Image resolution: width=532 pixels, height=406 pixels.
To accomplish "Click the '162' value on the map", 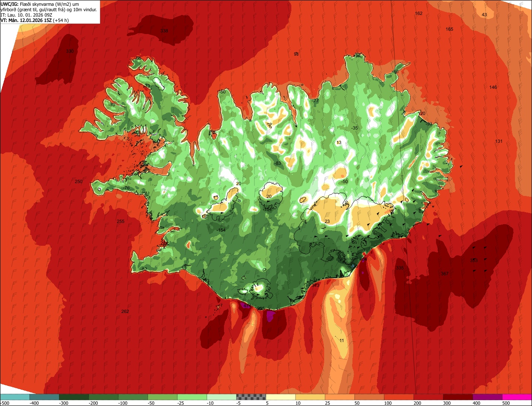I will pos(419,13).
